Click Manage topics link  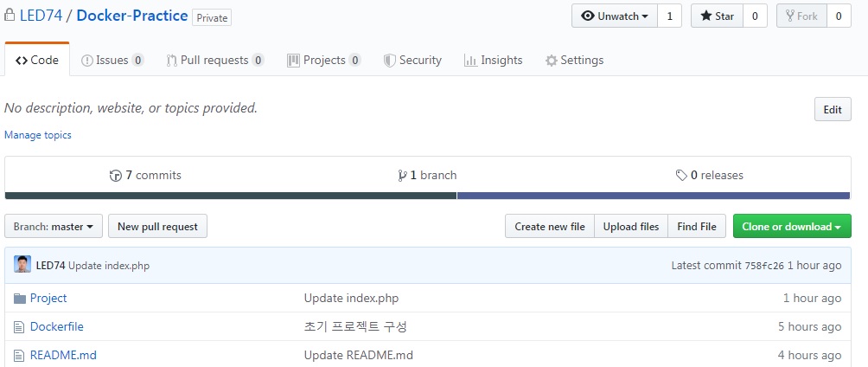(38, 135)
